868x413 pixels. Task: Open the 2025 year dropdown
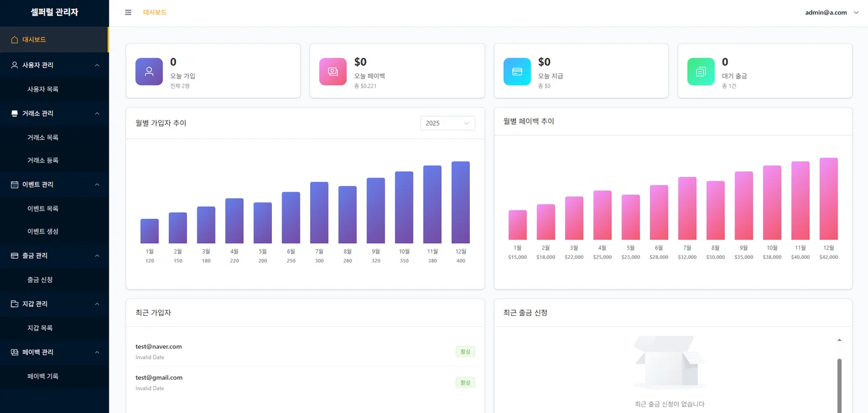coord(447,123)
